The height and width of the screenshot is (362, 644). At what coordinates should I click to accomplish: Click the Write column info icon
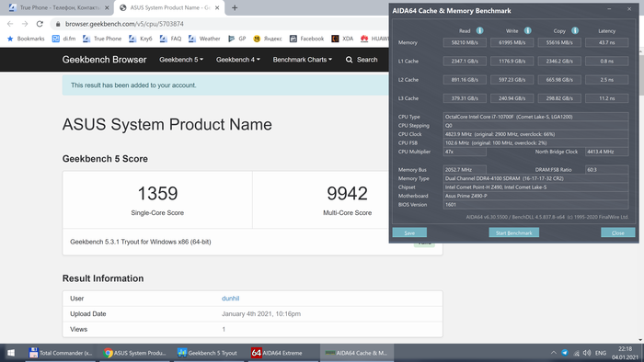[527, 30]
